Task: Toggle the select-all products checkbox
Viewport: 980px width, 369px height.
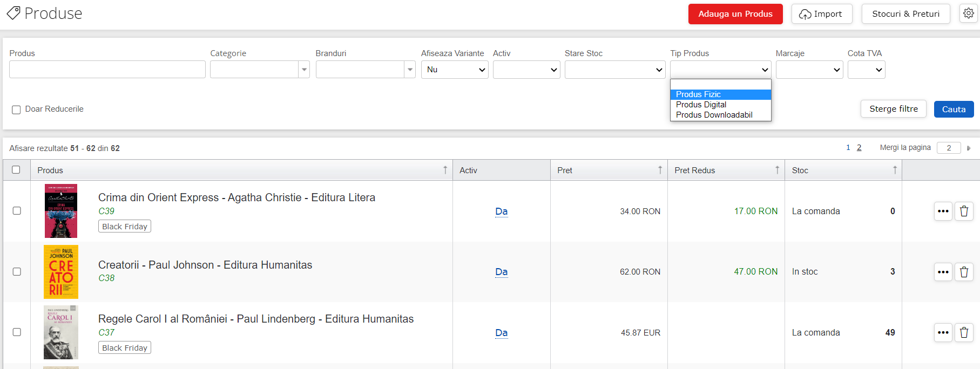Action: [x=16, y=170]
